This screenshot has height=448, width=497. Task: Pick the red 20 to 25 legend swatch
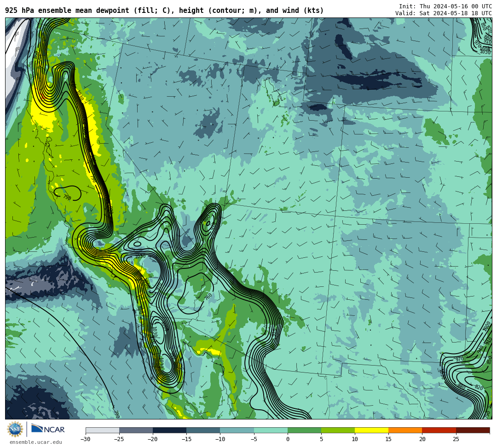[x=439, y=430]
